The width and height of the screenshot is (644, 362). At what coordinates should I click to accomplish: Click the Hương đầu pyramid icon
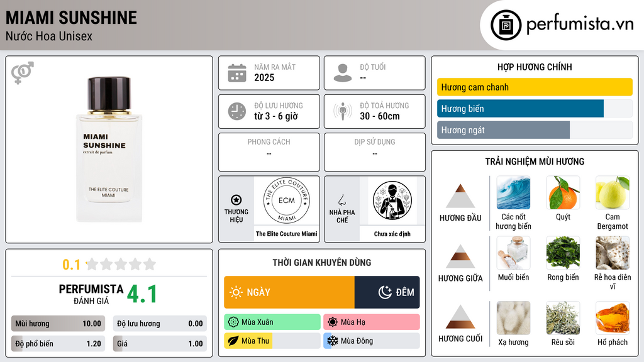click(460, 196)
